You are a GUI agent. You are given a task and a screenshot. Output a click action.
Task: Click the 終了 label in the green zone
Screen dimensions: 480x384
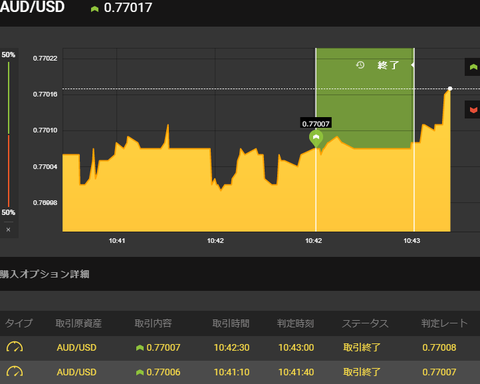[388, 65]
